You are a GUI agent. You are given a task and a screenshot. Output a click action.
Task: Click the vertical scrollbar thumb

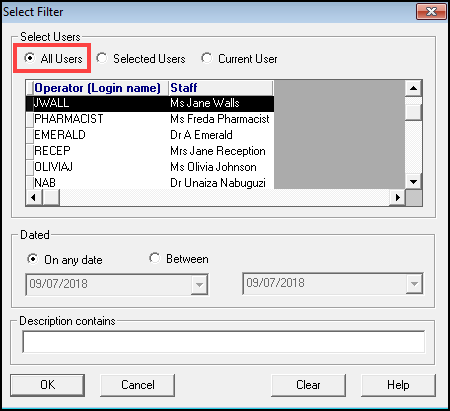413,112
